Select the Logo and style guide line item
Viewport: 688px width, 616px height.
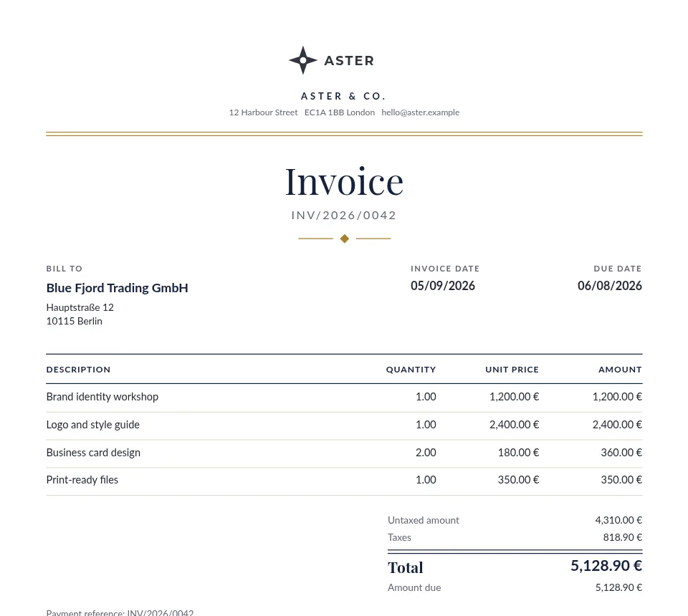point(93,425)
